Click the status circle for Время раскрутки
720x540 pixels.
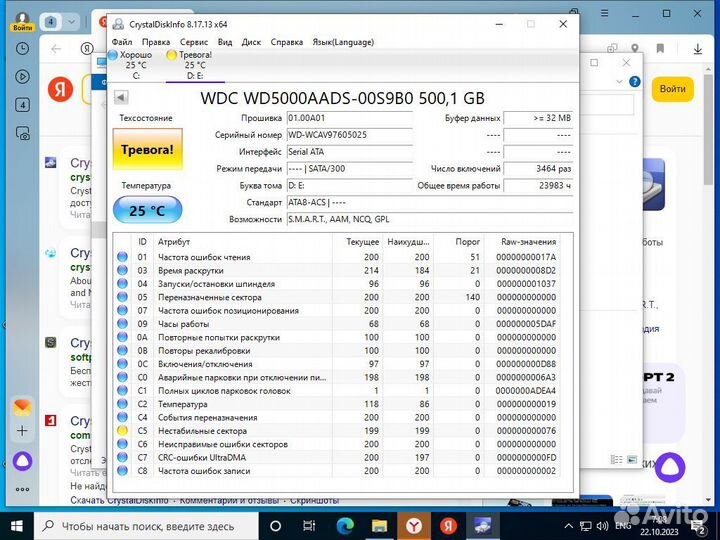tap(122, 270)
